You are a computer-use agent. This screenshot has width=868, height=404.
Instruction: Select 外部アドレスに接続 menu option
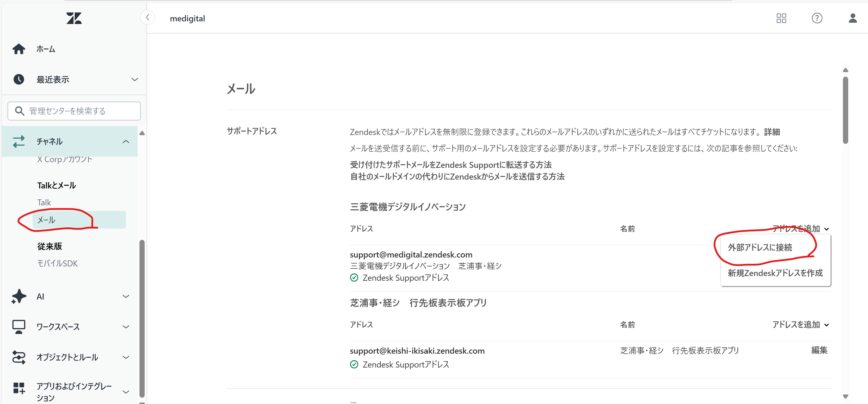coord(760,247)
